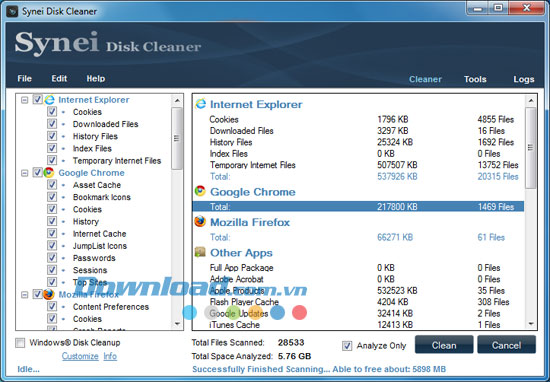The image size is (550, 382).
Task: Uncheck the Downloaded Files checkbox
Action: click(x=52, y=124)
